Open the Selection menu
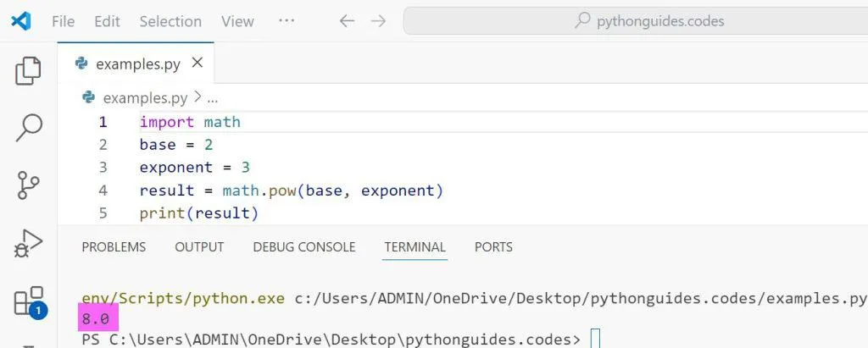 [x=170, y=21]
